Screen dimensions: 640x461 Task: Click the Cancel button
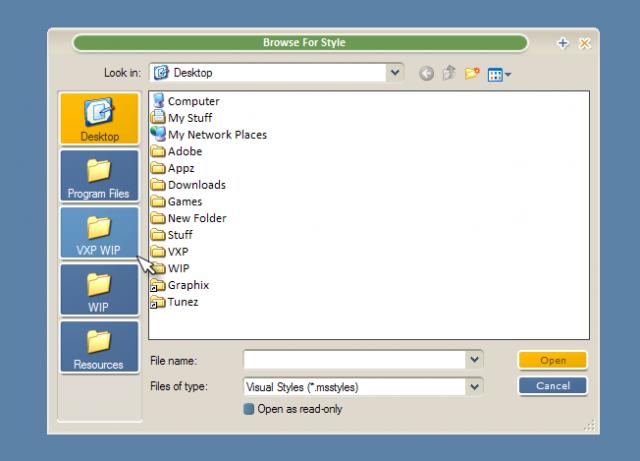click(x=553, y=385)
